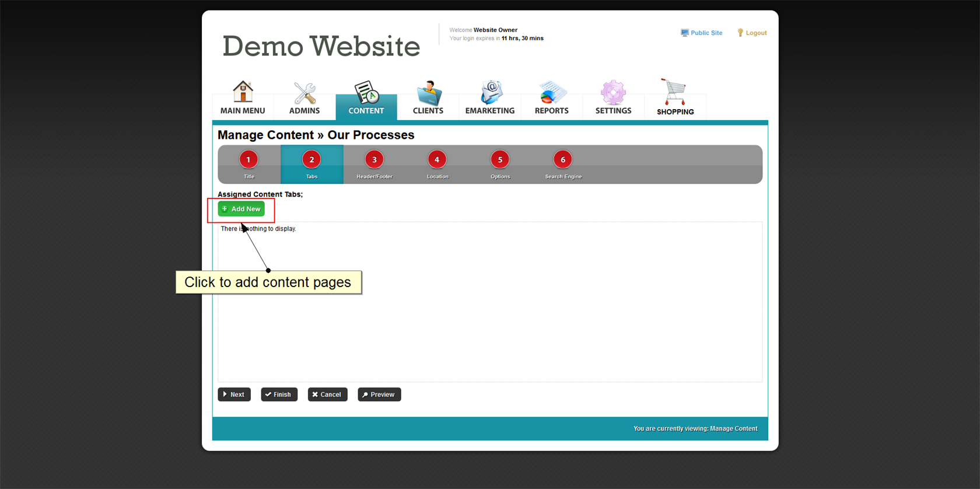980x489 pixels.
Task: Open step 5 Options
Action: (x=500, y=160)
